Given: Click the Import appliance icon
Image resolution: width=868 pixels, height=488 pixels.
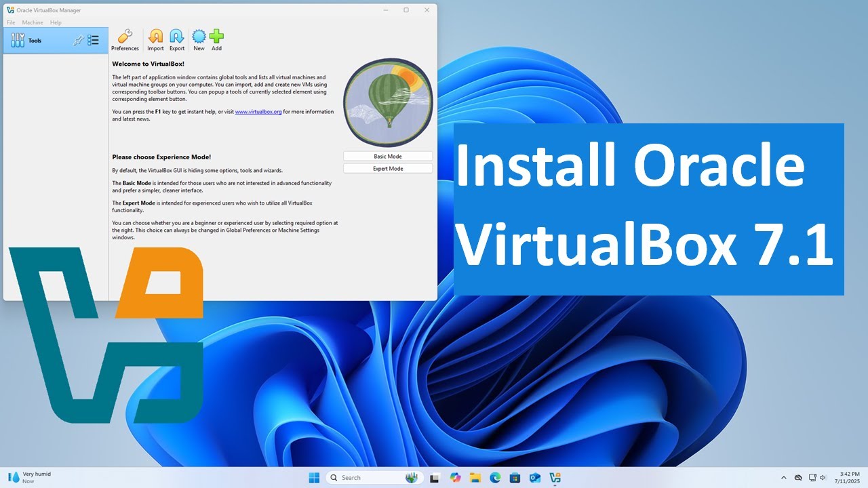Looking at the screenshot, I should click(x=155, y=41).
